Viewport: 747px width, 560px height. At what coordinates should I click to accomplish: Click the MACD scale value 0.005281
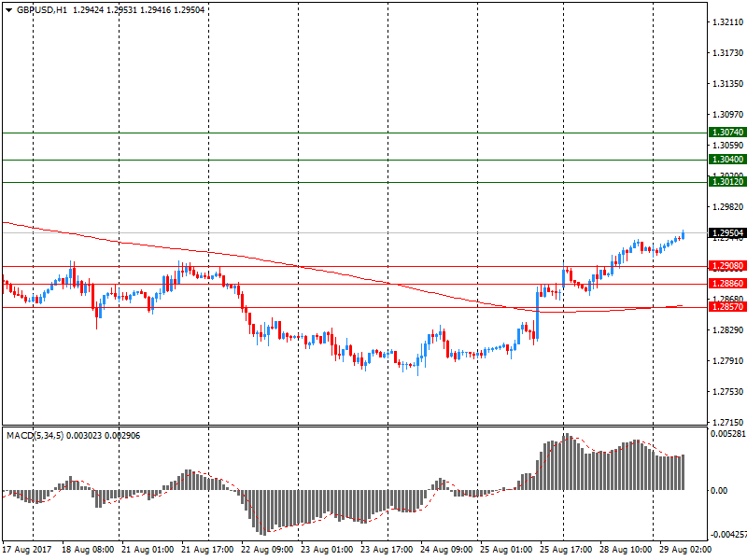(727, 434)
